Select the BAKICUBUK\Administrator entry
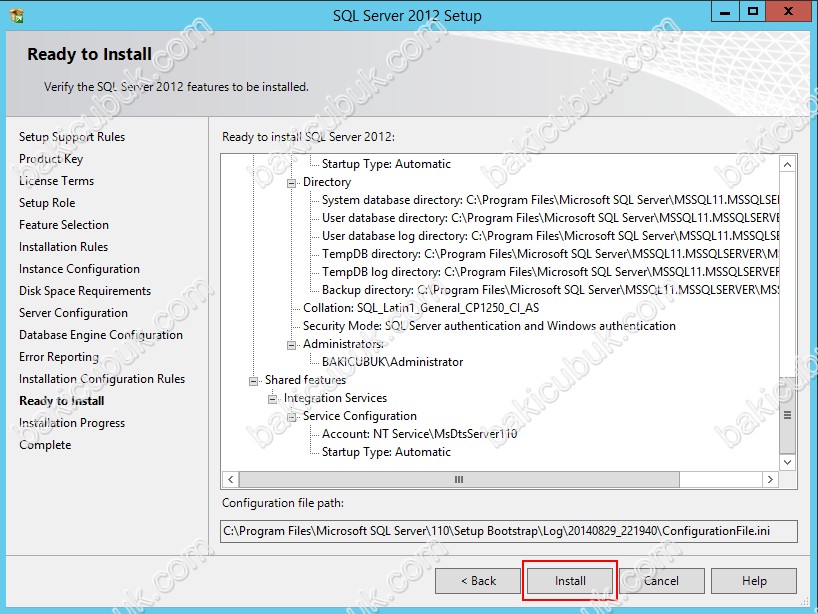 click(392, 362)
